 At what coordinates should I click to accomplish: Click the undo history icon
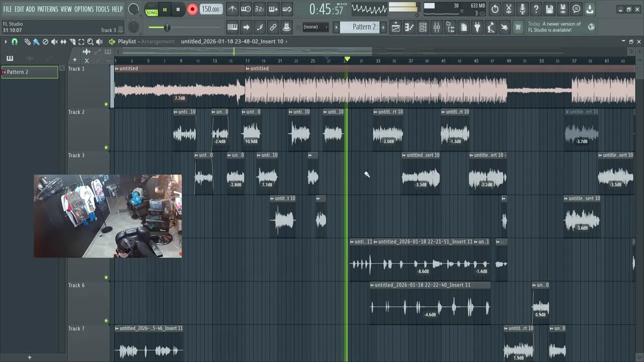click(495, 9)
